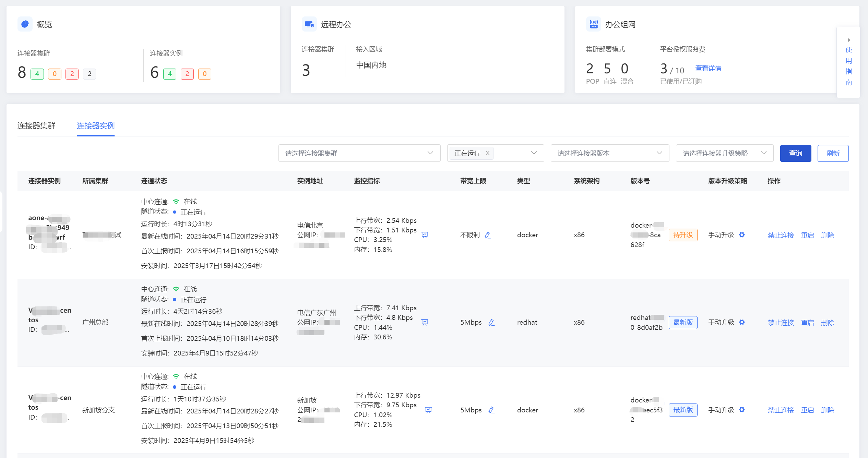The width and height of the screenshot is (868, 458).
Task: Click the 电信广东广州 address text
Action: 317,313
